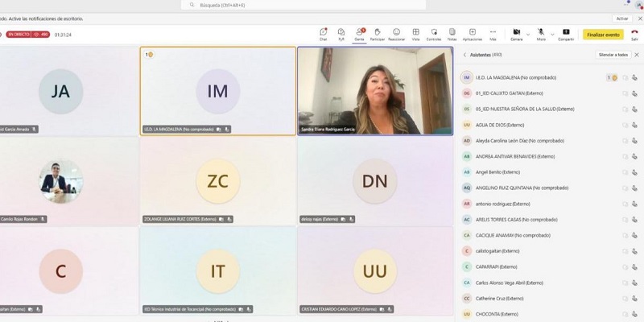Open the Notas meeting notes
The width and height of the screenshot is (644, 322).
pos(452,34)
